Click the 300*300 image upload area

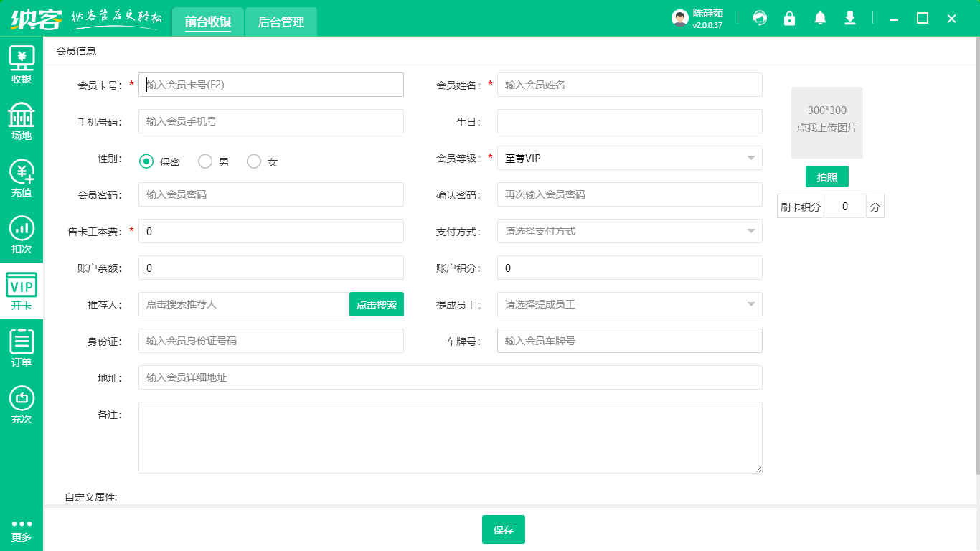(826, 122)
